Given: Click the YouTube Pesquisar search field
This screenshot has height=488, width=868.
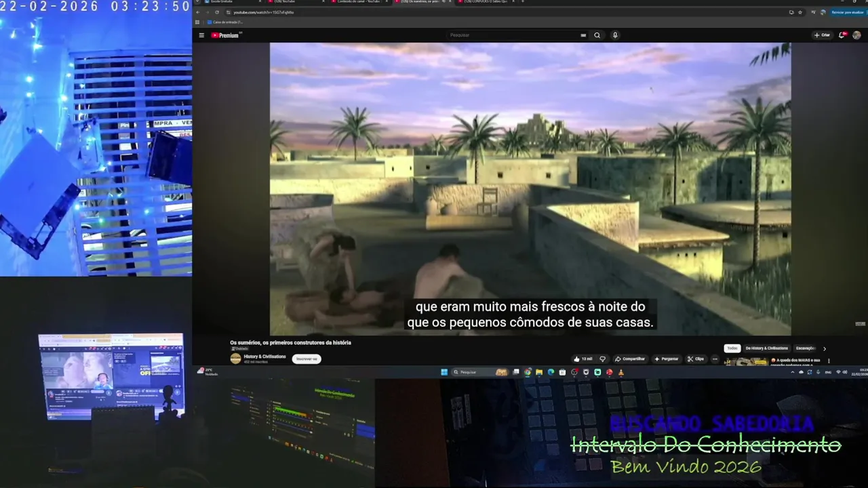Looking at the screenshot, I should (x=512, y=35).
